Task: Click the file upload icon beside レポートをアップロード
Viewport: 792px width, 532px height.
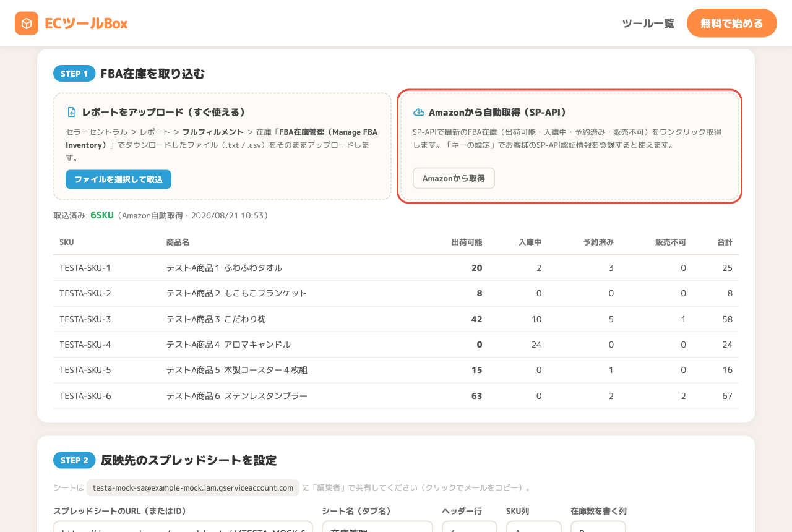Action: [72, 112]
